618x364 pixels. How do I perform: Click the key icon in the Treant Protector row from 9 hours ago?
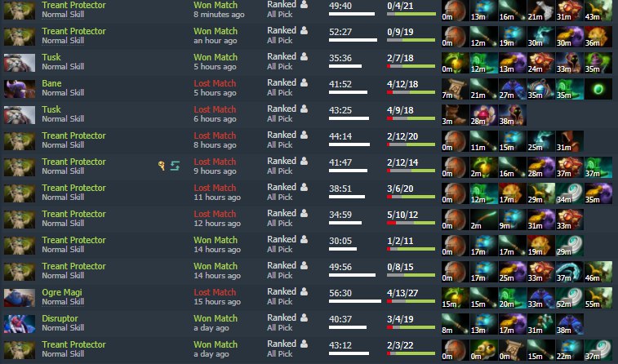click(162, 166)
